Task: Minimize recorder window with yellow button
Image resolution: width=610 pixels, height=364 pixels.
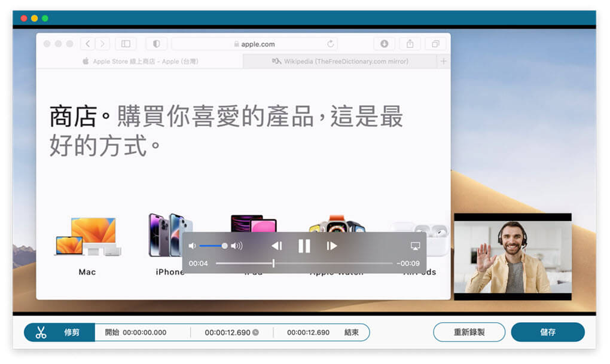Action: click(34, 19)
